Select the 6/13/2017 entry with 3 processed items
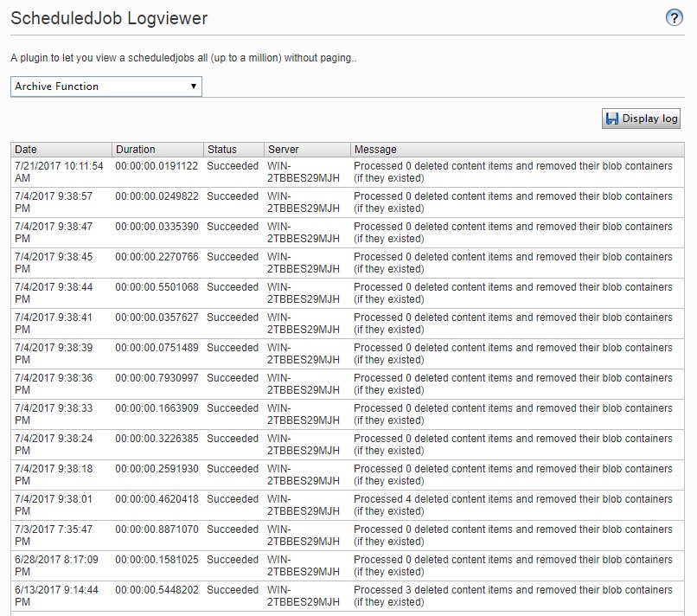The height and width of the screenshot is (616, 697). tap(346, 595)
